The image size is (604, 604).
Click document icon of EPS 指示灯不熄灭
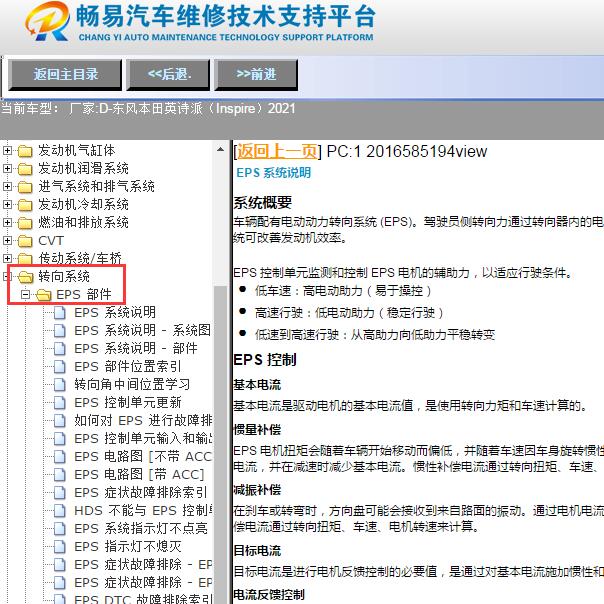60,547
